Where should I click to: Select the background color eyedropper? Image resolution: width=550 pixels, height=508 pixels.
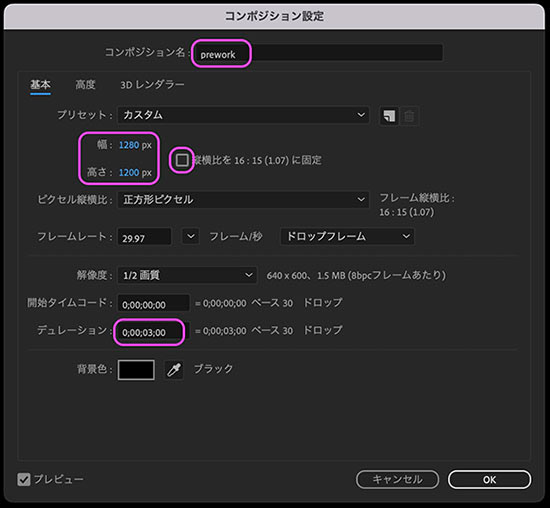click(x=174, y=369)
